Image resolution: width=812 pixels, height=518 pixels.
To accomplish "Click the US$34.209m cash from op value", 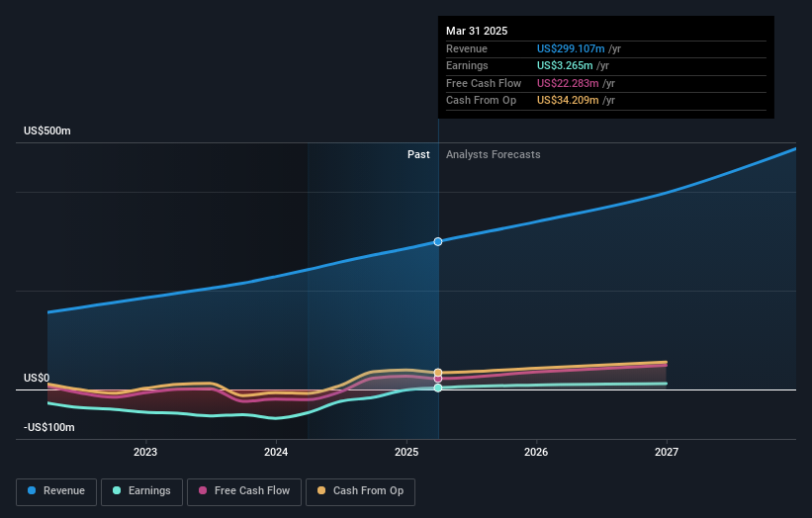I will pyautogui.click(x=568, y=101).
